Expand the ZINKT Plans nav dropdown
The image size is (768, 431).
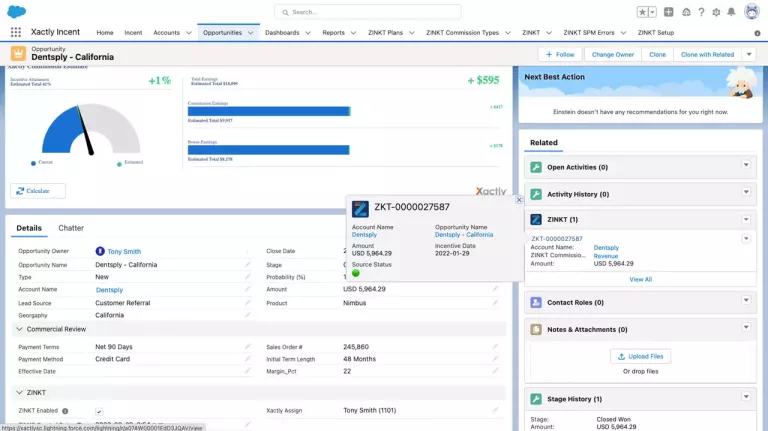(x=411, y=33)
